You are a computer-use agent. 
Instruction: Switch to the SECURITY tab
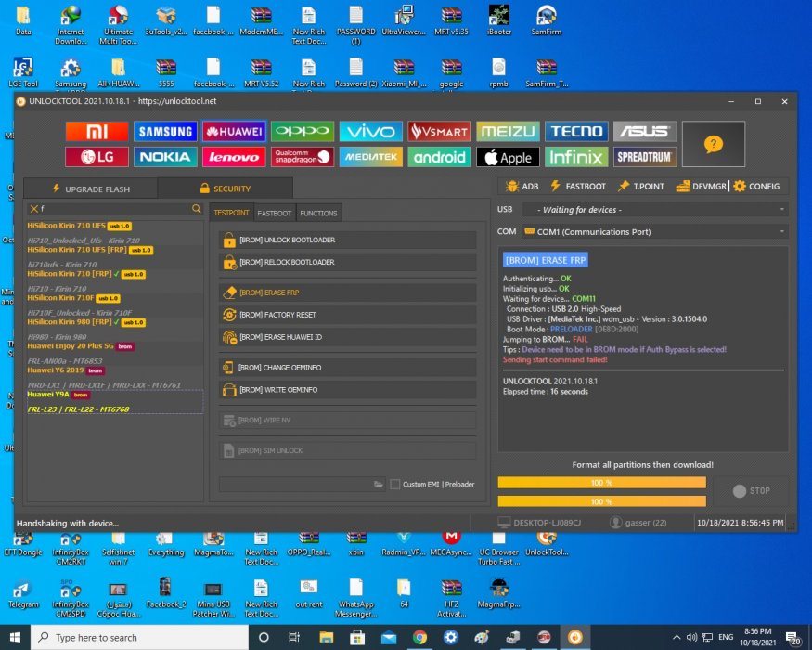(x=226, y=188)
